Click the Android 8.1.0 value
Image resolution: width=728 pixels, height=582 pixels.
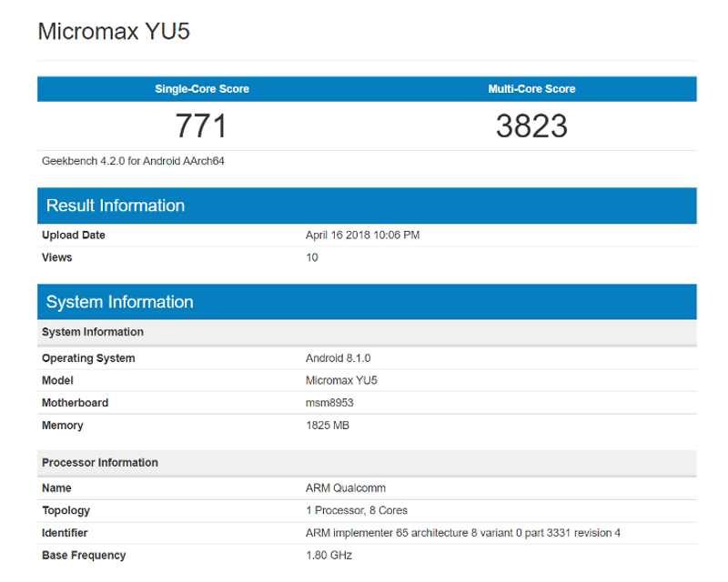338,358
